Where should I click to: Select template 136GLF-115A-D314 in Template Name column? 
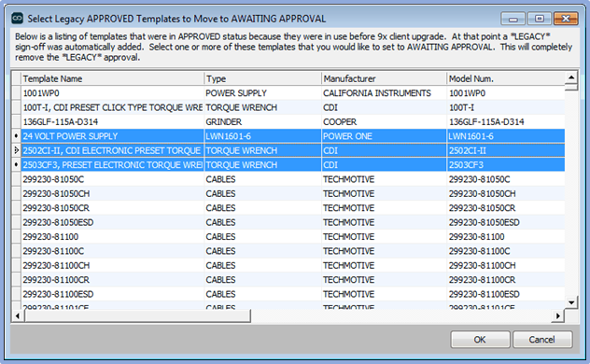pos(113,122)
